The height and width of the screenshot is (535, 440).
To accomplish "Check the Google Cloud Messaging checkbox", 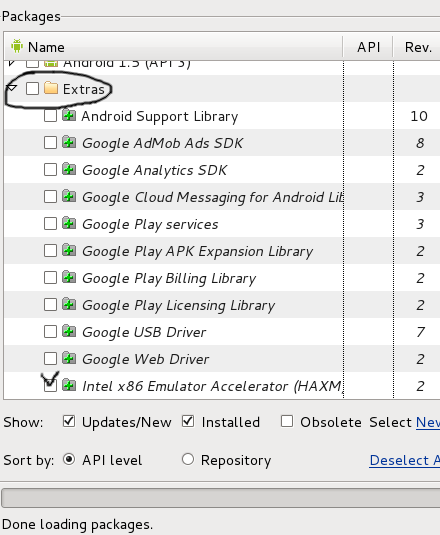I will click(x=50, y=197).
